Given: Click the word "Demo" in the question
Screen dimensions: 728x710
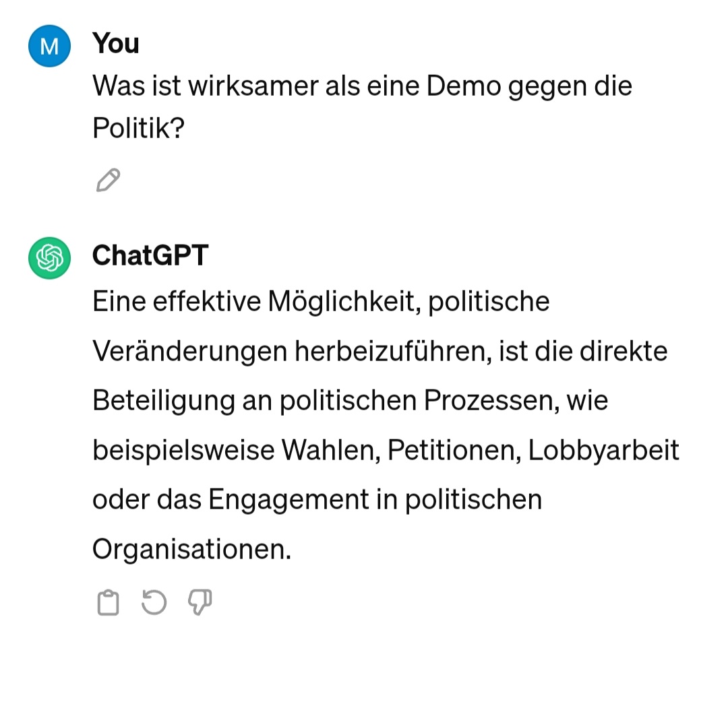Looking at the screenshot, I should (463, 86).
